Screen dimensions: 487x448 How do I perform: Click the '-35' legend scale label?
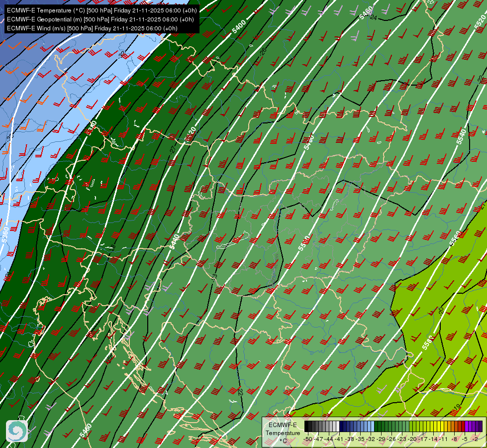[360, 439]
